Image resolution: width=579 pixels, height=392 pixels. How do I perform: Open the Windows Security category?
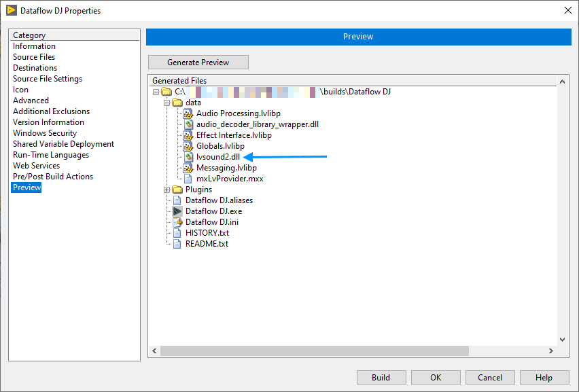click(x=45, y=133)
